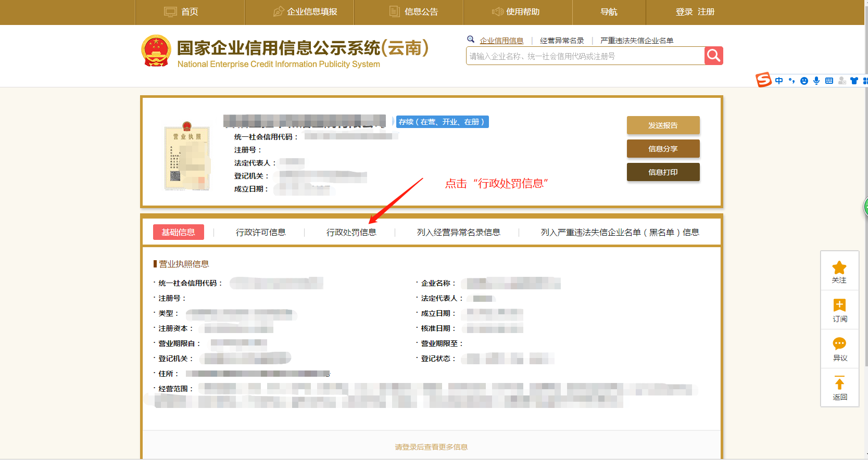Screen dimensions: 868x460
Task: Click the 订阅 subscribe icon
Action: 839,305
